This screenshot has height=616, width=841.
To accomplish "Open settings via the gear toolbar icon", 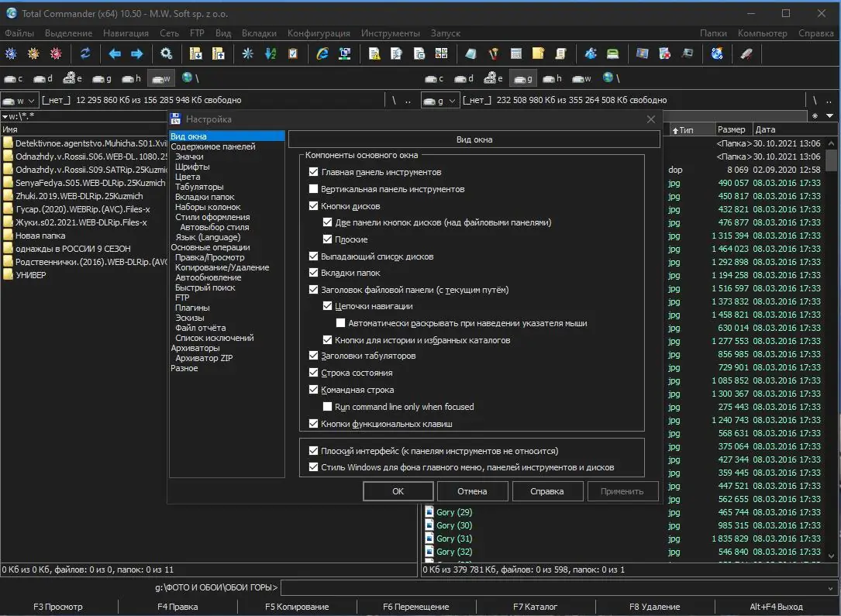I will click(167, 53).
